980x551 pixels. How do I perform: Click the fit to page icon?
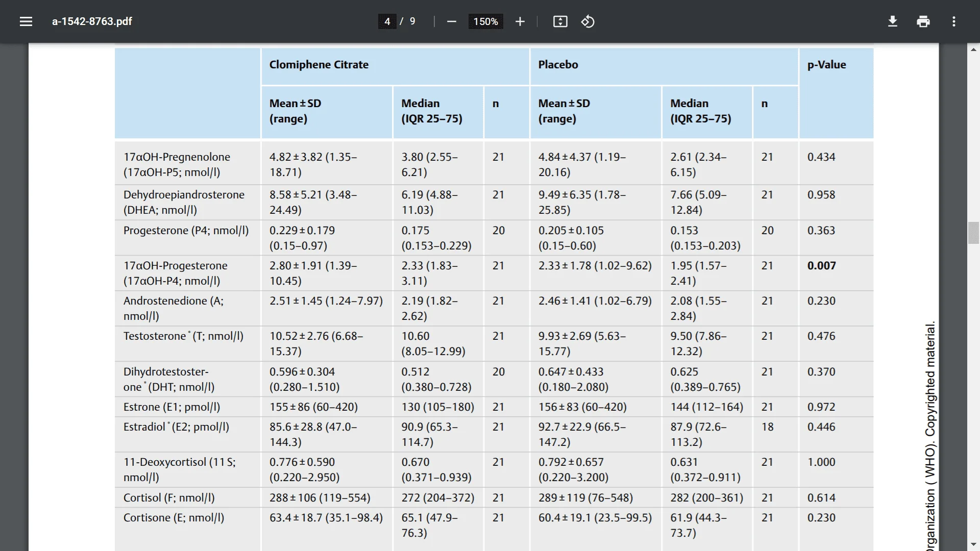pyautogui.click(x=560, y=21)
